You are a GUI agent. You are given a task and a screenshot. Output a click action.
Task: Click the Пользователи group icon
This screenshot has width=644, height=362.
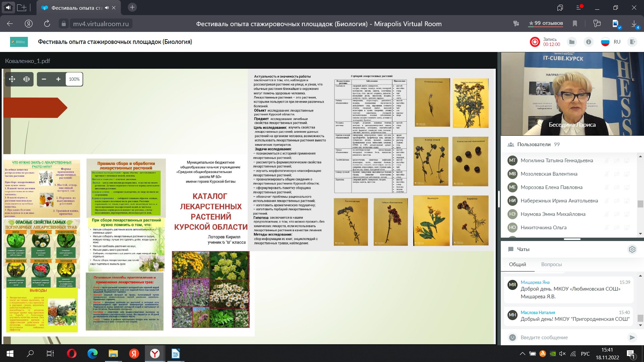[x=511, y=144]
